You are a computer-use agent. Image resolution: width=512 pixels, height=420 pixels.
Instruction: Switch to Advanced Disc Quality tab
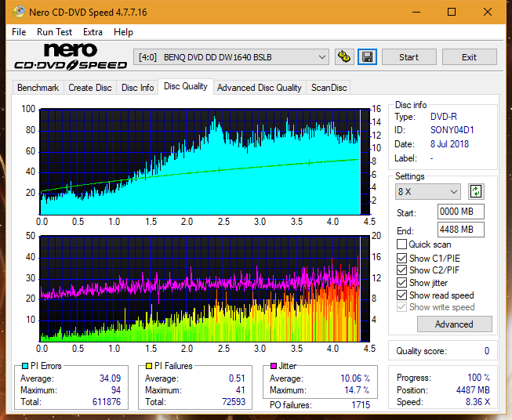click(260, 88)
